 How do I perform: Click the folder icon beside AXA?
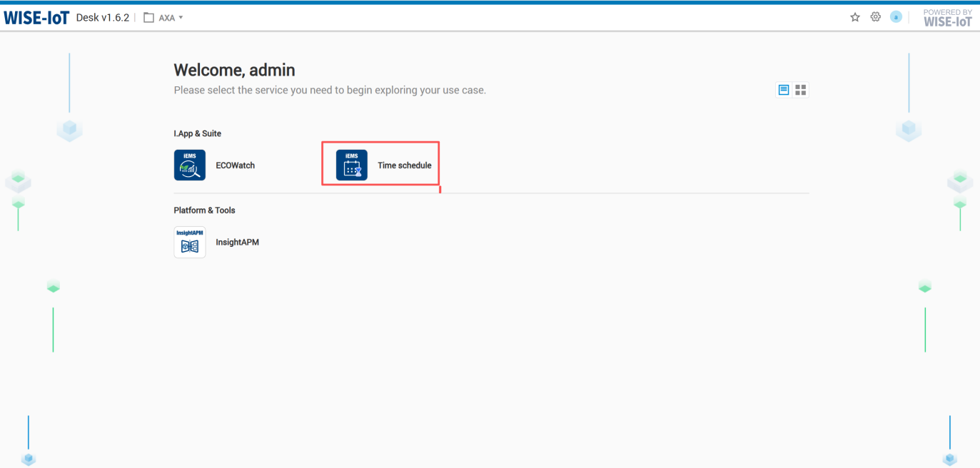click(x=148, y=18)
